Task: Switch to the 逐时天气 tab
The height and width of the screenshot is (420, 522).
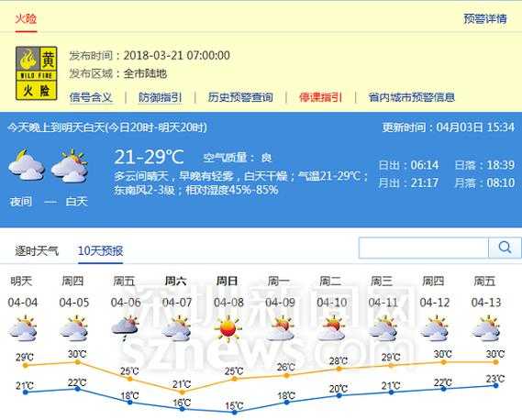Action: coord(37,250)
